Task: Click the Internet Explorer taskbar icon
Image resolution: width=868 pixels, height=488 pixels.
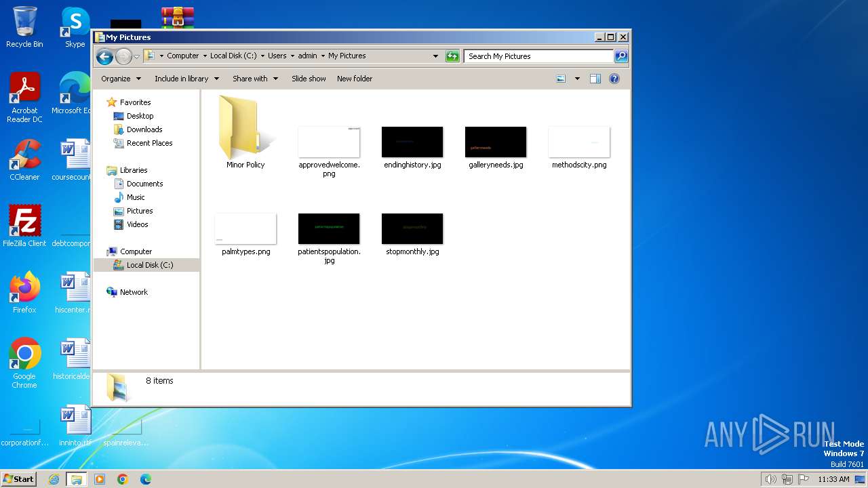Action: pos(54,479)
